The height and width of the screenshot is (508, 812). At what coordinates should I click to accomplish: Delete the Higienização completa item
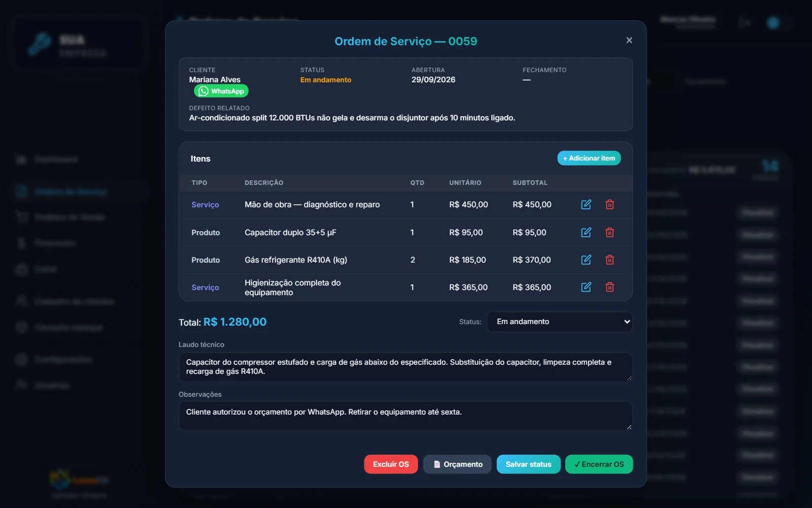pyautogui.click(x=610, y=287)
